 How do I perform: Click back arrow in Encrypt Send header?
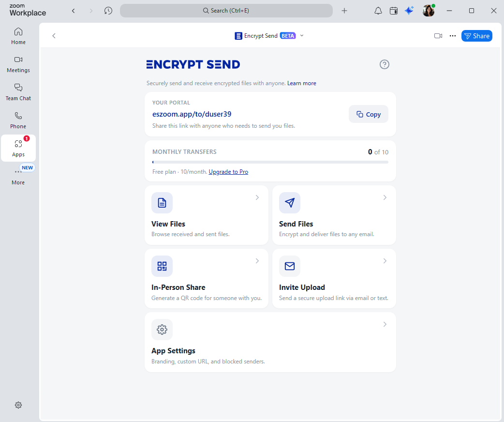[54, 36]
